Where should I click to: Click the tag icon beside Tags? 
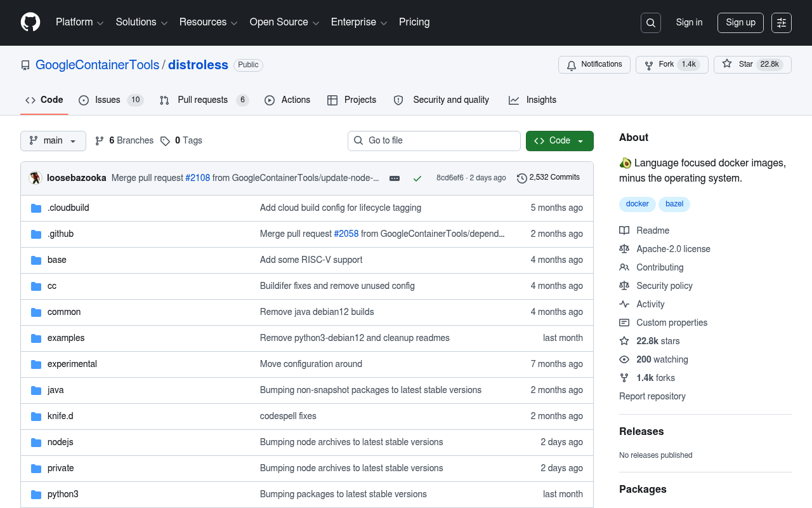165,141
